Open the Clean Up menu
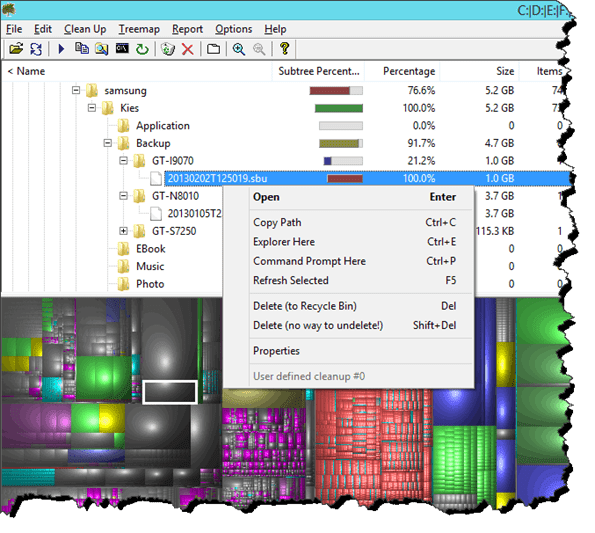Screen dimensions: 595x533 [85, 29]
